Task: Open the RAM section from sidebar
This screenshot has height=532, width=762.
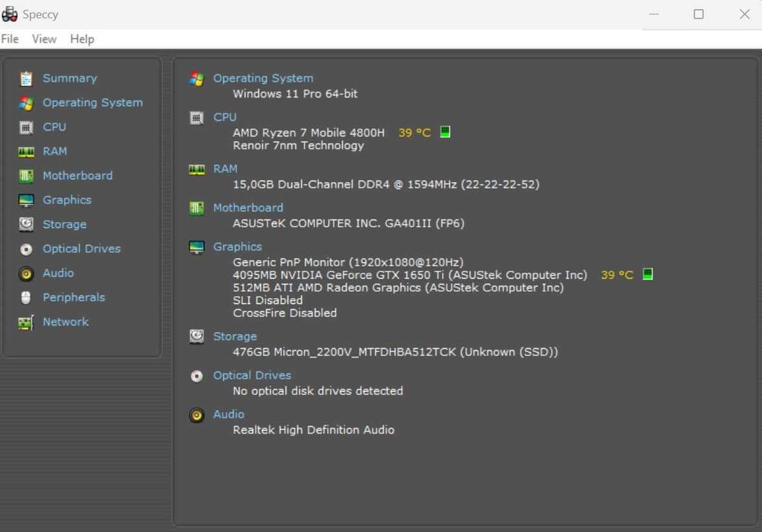Action: coord(55,151)
